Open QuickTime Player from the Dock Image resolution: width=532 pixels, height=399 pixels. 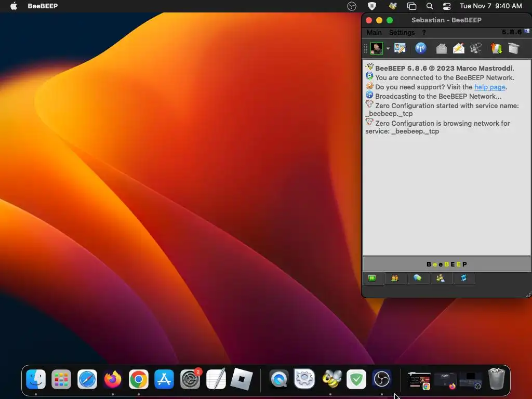coord(279,379)
